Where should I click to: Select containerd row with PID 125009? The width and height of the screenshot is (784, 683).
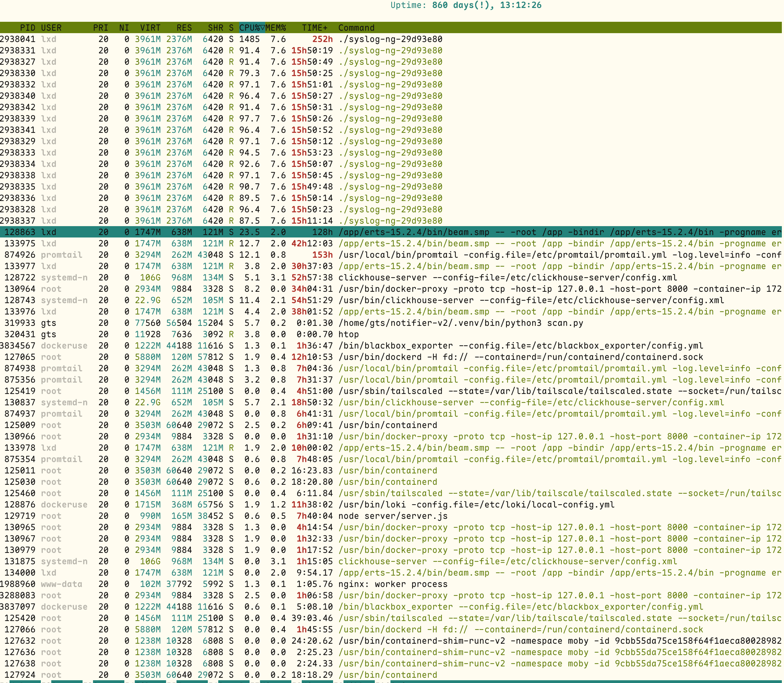[391, 425]
